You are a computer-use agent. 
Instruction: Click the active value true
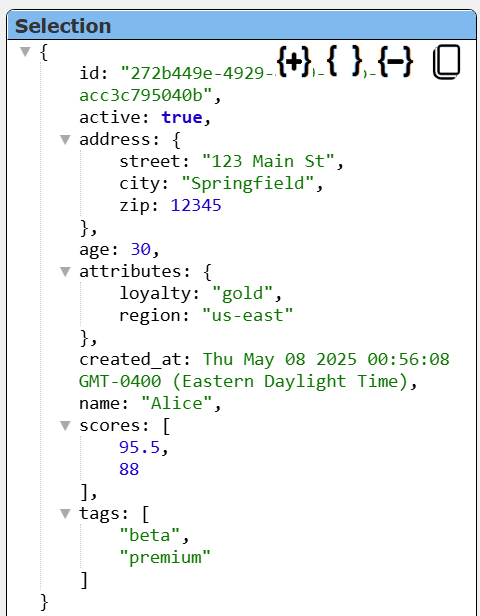click(181, 117)
